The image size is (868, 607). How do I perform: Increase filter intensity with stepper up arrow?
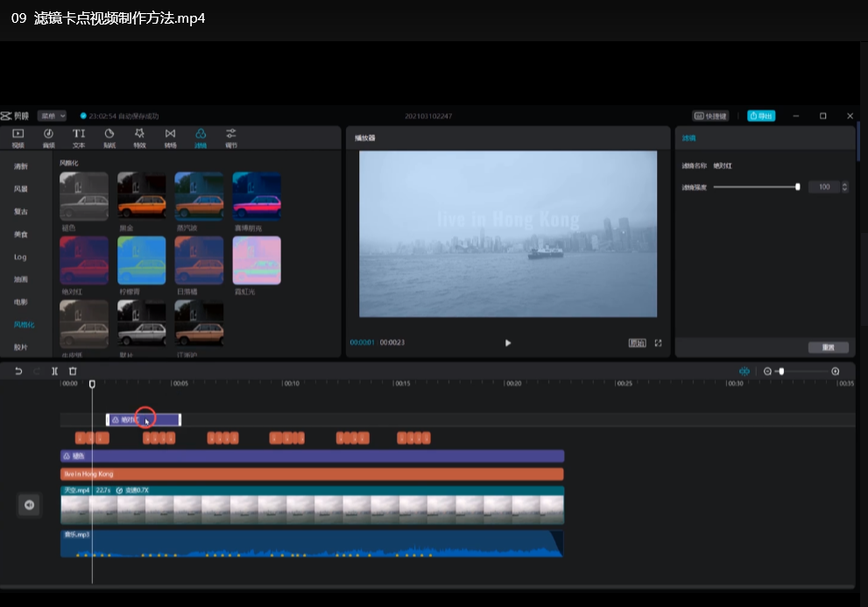844,185
